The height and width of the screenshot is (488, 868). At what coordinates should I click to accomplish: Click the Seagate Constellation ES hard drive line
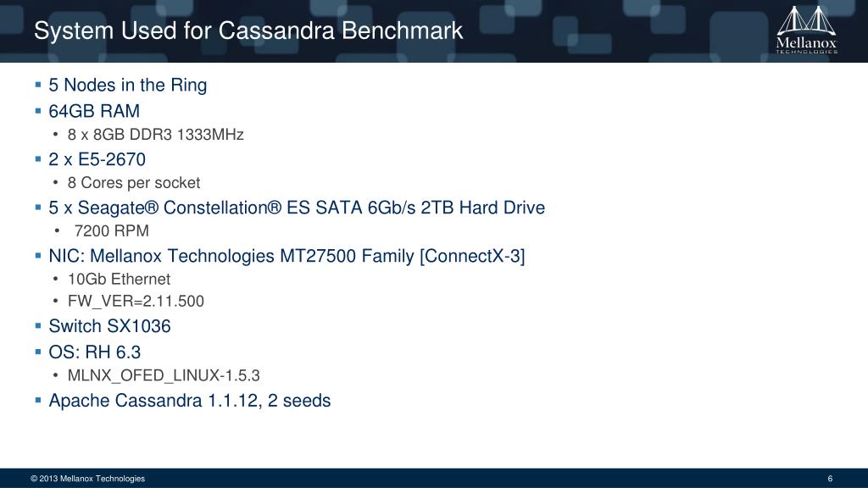pyautogui.click(x=297, y=208)
